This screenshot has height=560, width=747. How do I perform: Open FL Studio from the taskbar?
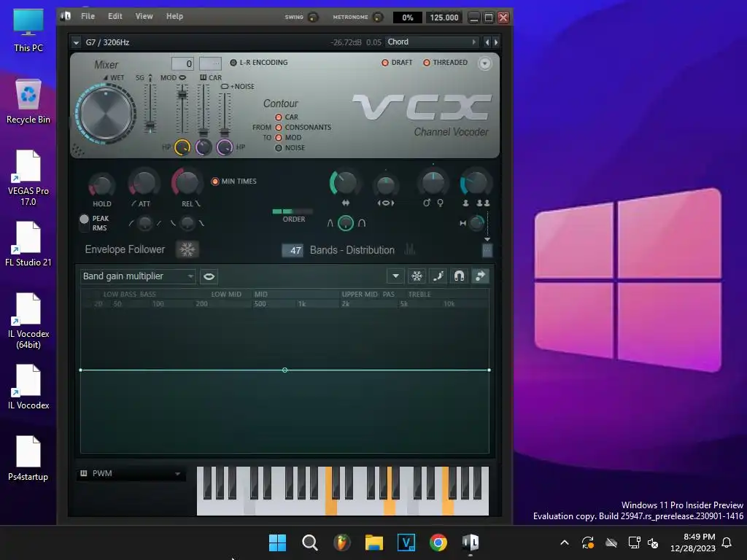pos(341,542)
